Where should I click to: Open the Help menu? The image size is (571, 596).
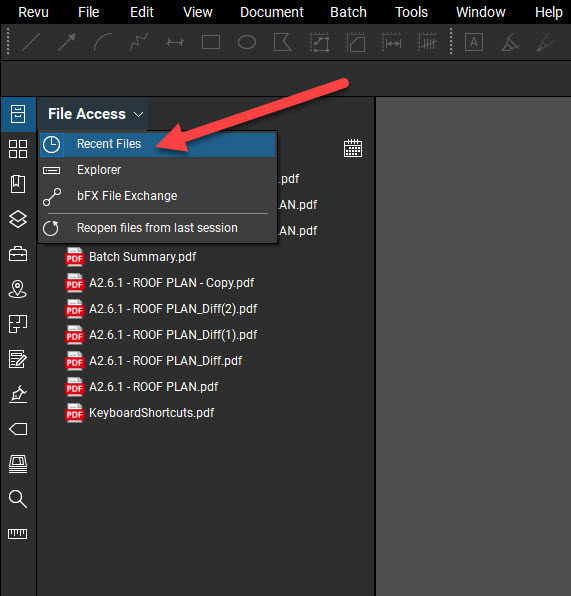(549, 12)
